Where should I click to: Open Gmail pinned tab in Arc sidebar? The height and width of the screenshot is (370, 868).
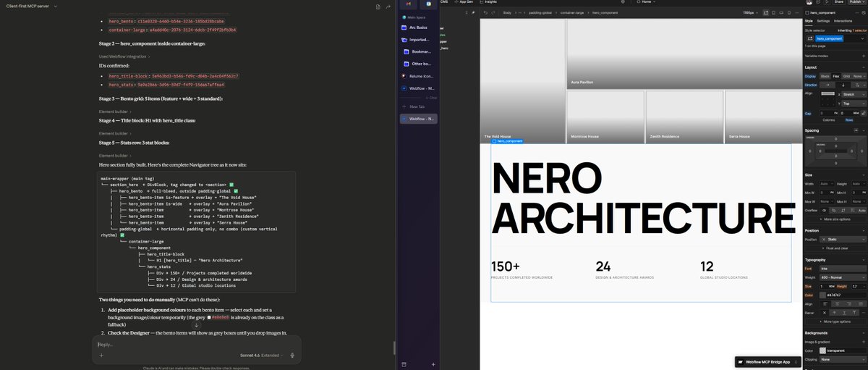tap(409, 4)
